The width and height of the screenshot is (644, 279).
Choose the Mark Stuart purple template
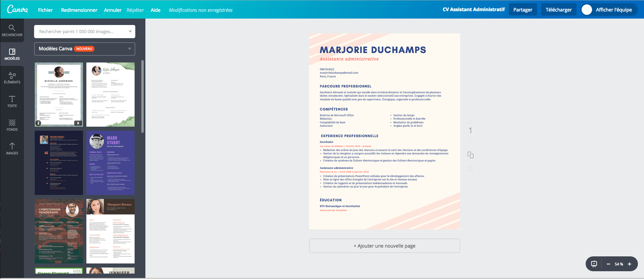110,163
